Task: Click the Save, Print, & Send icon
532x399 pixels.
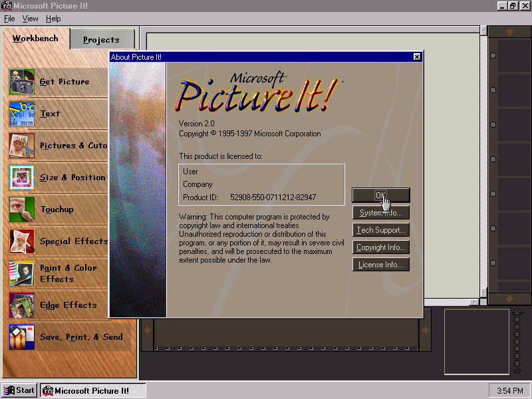Action: tap(22, 337)
